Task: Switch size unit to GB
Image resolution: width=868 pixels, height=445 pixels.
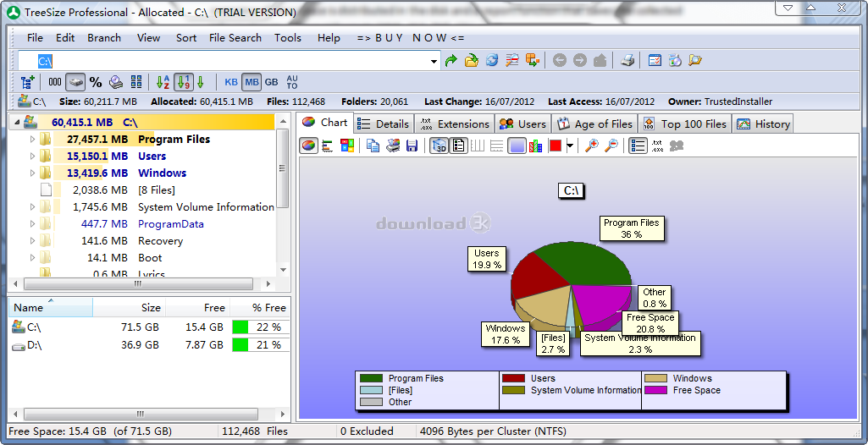Action: 271,82
